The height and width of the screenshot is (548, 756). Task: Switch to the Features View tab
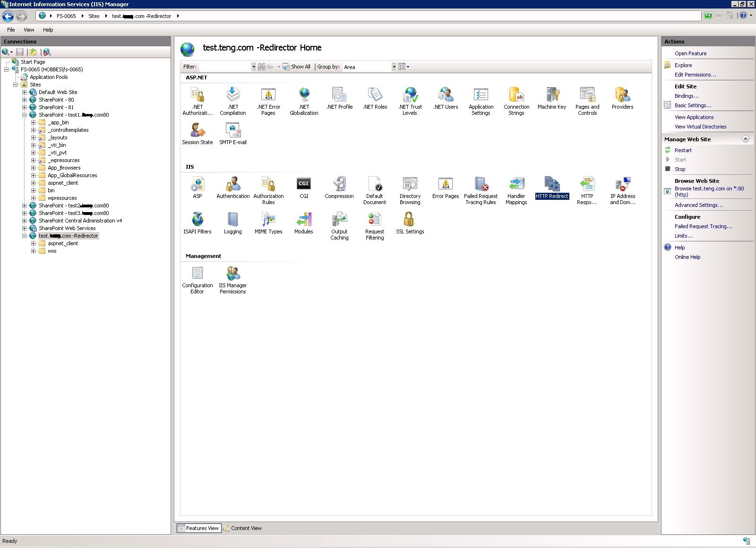(x=198, y=528)
